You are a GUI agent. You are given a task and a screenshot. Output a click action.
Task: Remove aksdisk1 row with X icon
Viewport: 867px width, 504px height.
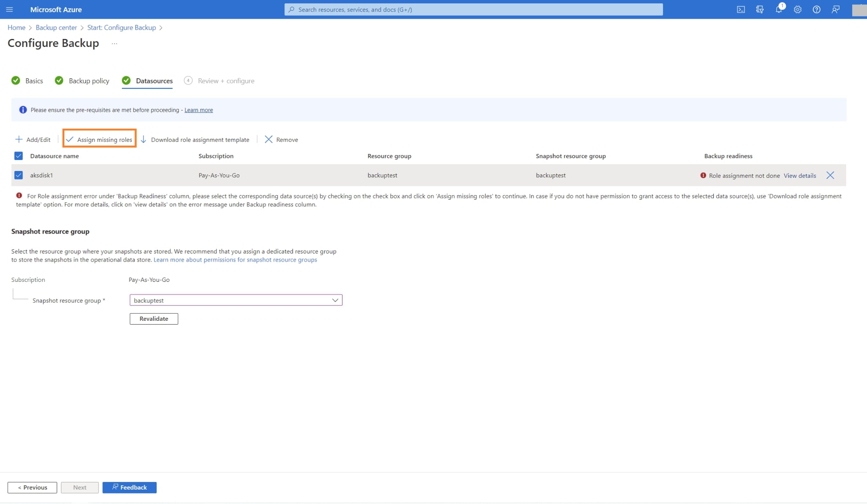(x=830, y=175)
